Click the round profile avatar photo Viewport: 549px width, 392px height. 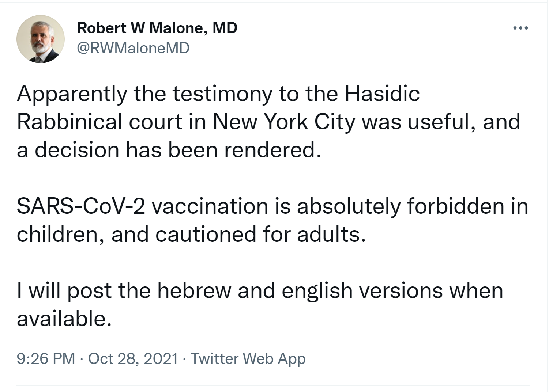(41, 39)
